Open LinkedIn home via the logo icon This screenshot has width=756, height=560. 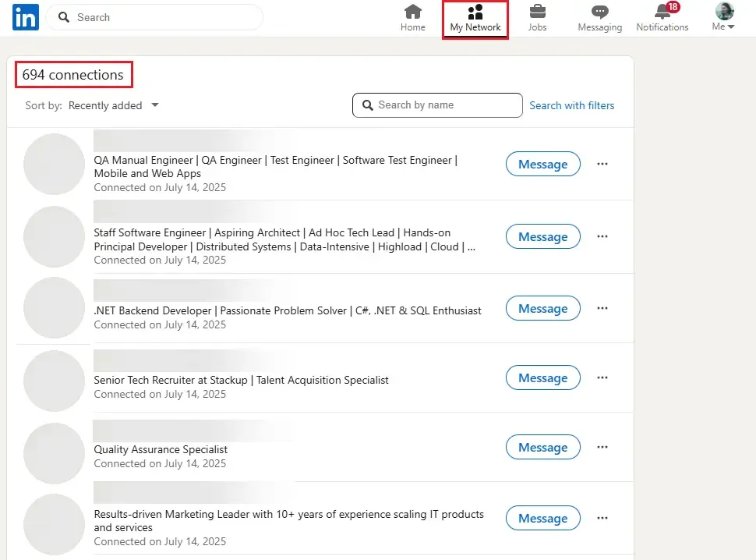[x=24, y=17]
